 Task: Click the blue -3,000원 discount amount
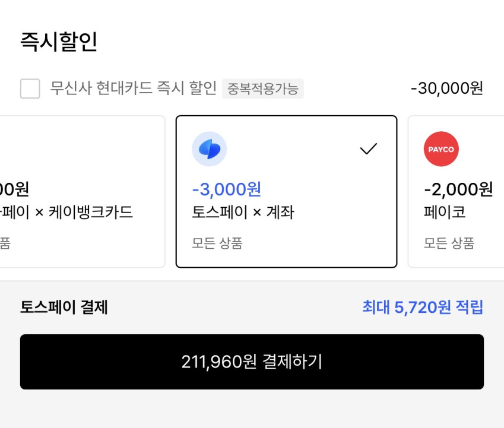227,189
